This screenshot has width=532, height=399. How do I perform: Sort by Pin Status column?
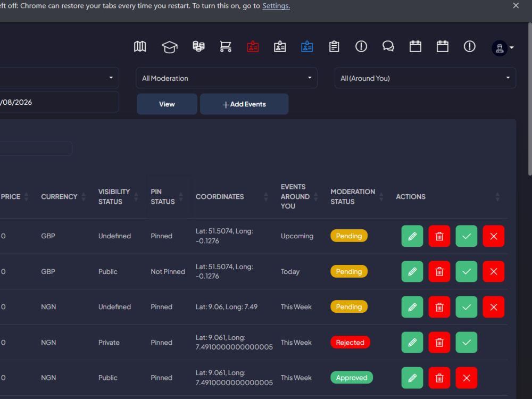pyautogui.click(x=181, y=196)
